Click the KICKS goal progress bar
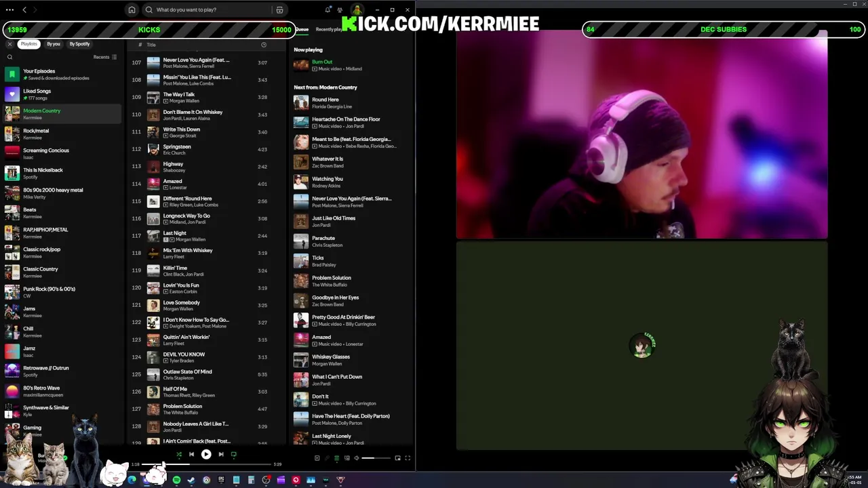This screenshot has width=868, height=488. 149,29
